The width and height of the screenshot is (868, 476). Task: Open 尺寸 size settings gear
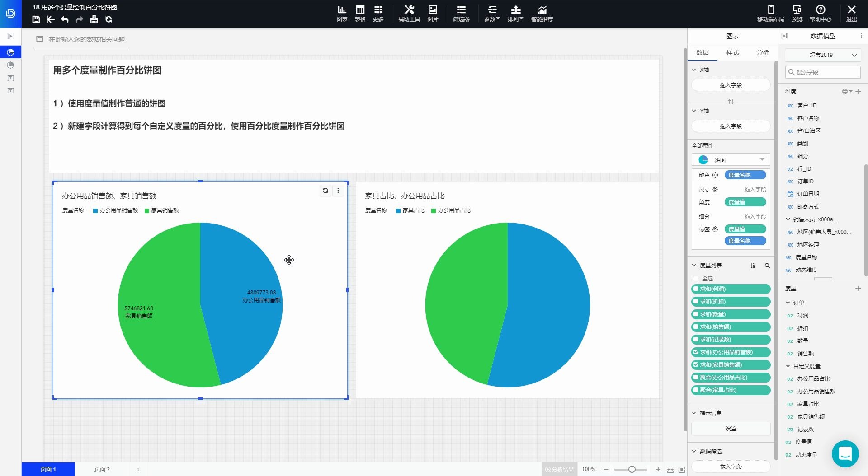(715, 189)
